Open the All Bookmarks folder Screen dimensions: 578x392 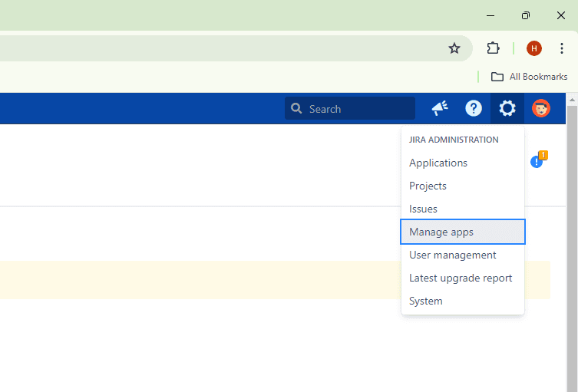(529, 77)
